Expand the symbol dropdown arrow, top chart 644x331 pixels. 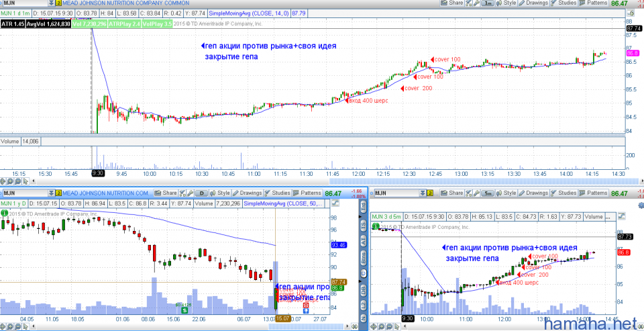click(x=52, y=3)
